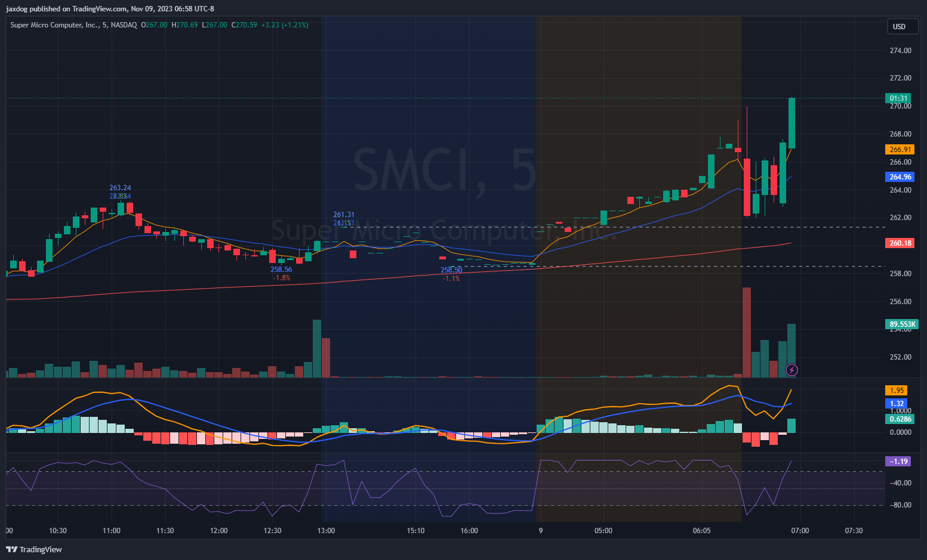Click the 05:00 time axis label
Viewport: 927px width, 560px height.
pos(603,531)
